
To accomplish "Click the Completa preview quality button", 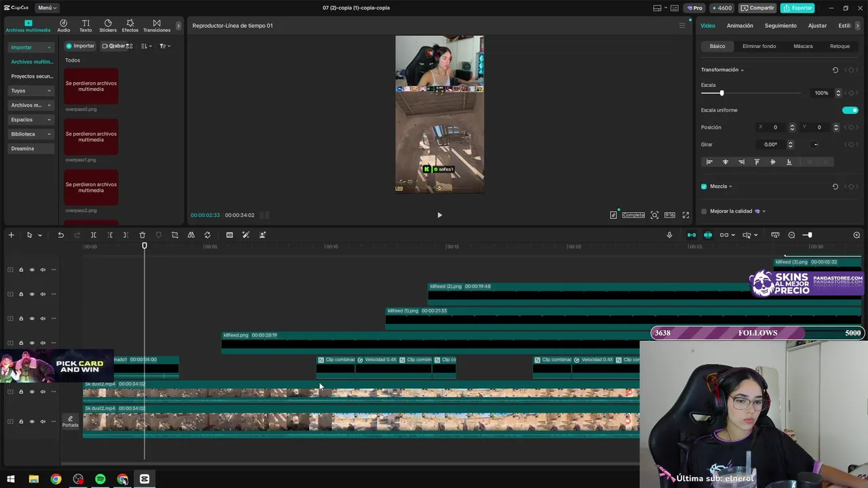I will click(x=633, y=215).
